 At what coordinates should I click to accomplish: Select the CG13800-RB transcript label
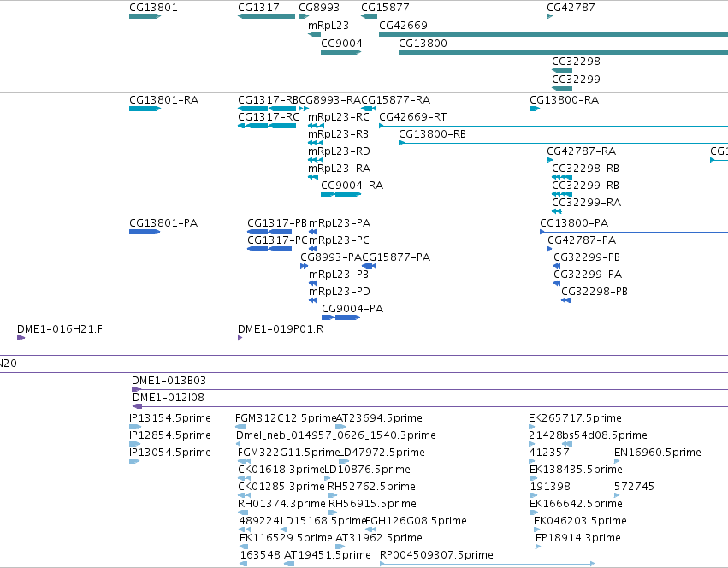[x=432, y=134]
